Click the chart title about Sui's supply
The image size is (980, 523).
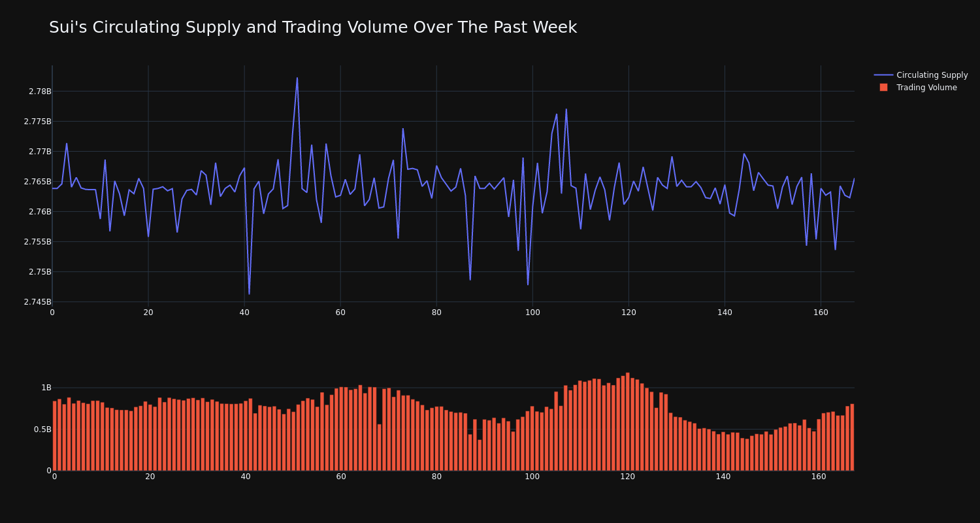click(x=313, y=27)
